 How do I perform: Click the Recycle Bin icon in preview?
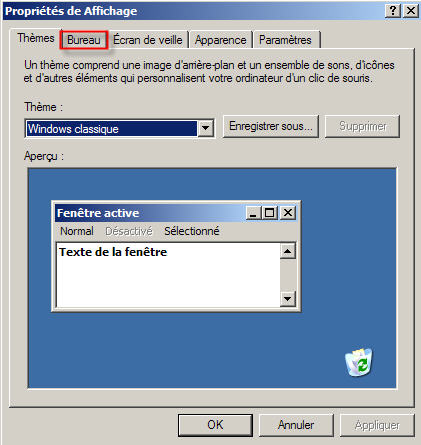click(x=359, y=362)
